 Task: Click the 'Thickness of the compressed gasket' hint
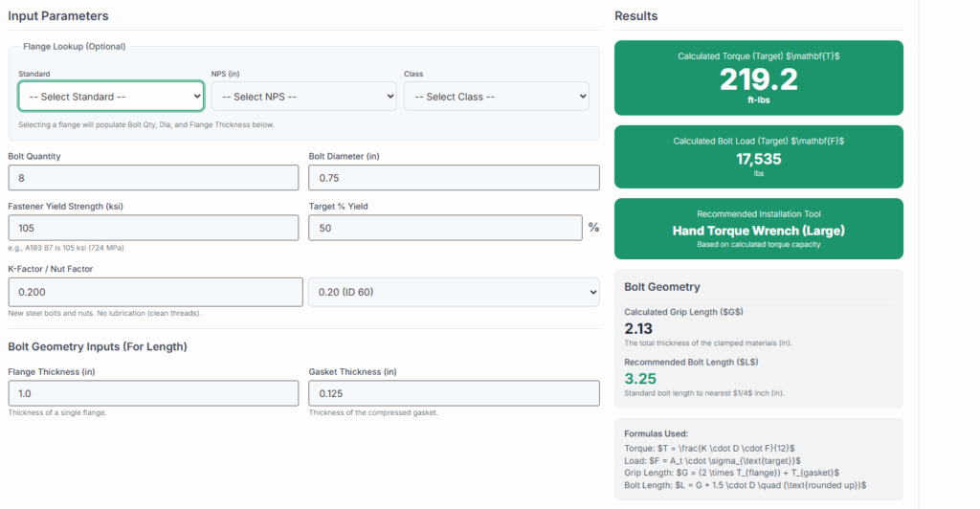373,412
